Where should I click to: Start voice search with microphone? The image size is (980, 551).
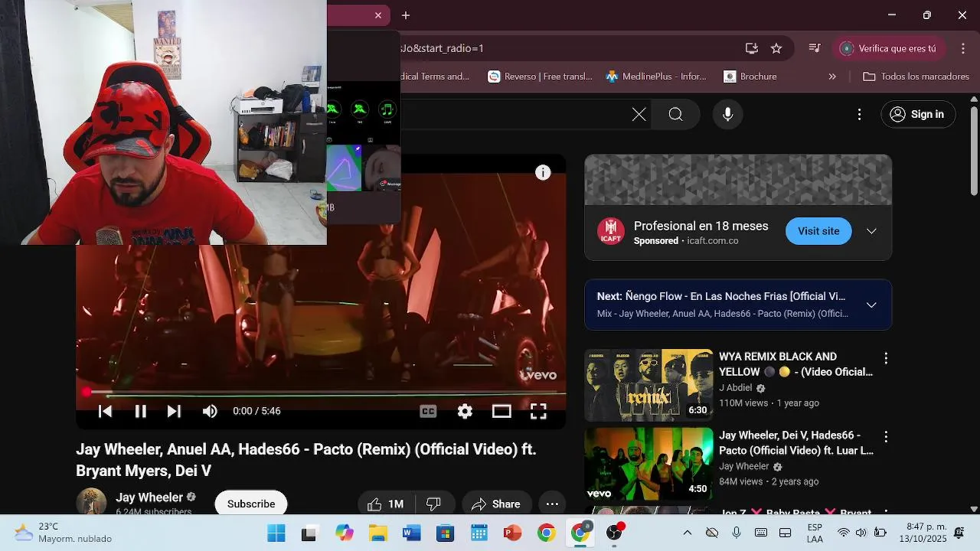click(x=727, y=114)
